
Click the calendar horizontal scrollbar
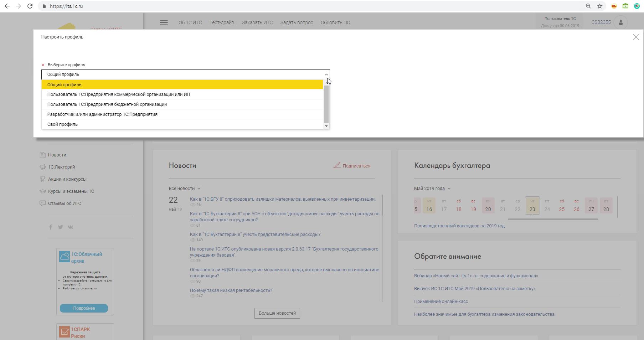pos(553,219)
